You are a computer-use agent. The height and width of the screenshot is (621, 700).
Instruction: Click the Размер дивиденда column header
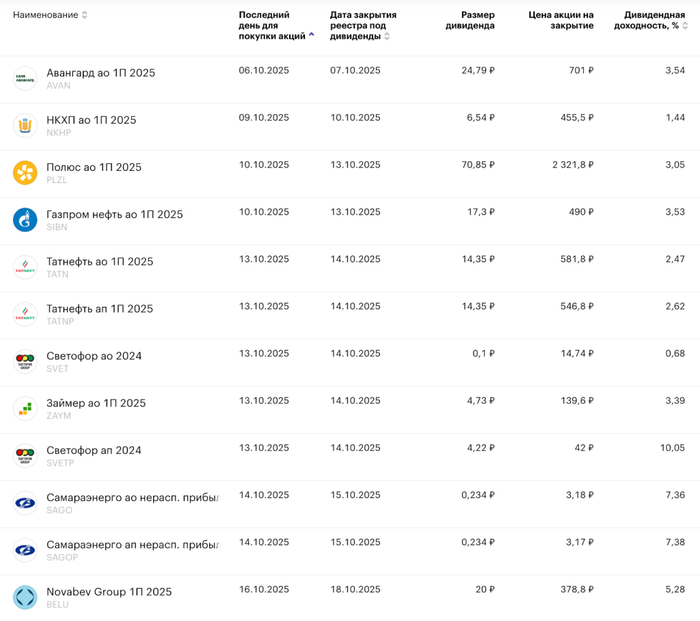click(470, 20)
